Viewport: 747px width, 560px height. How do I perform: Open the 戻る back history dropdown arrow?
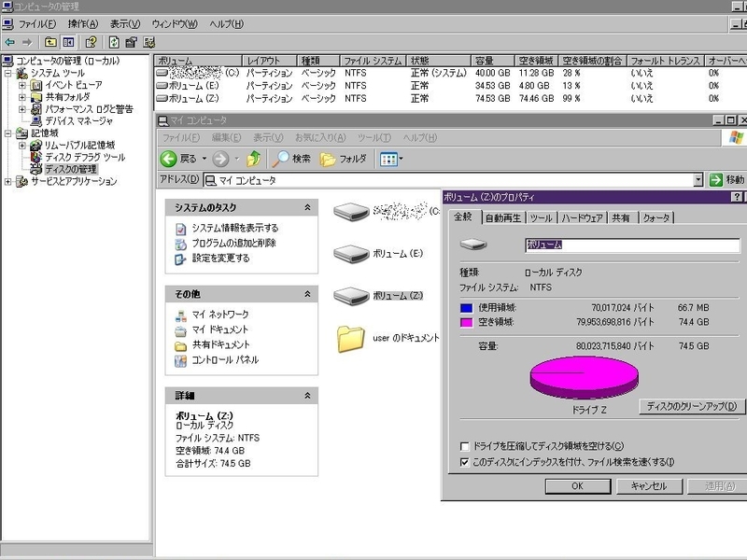coord(204,159)
